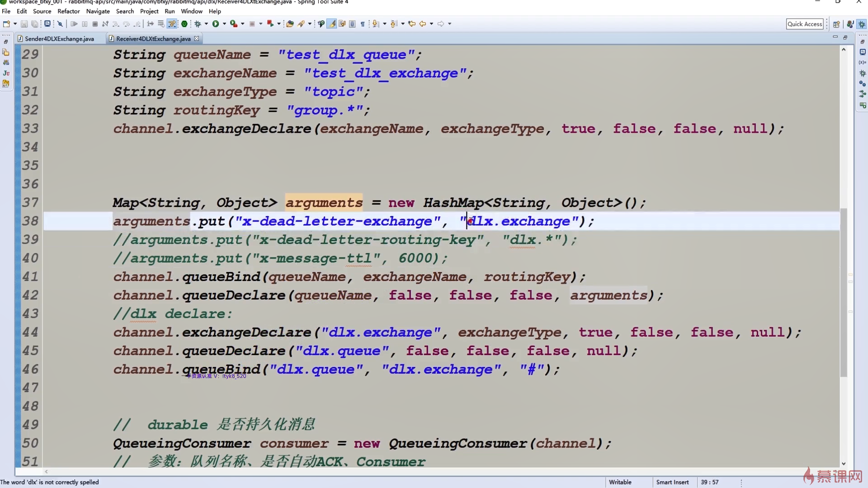Toggle Use Step Filters button

(x=172, y=24)
